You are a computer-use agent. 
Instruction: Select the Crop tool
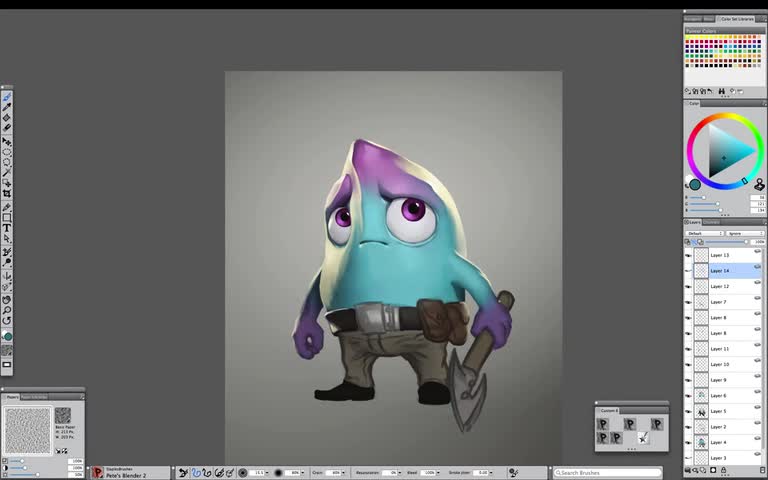point(7,193)
